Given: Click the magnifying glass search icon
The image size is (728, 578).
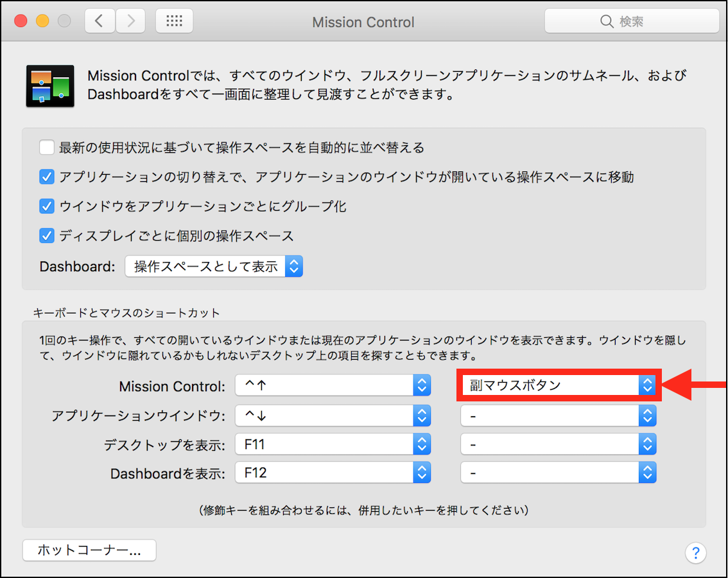Looking at the screenshot, I should (607, 21).
